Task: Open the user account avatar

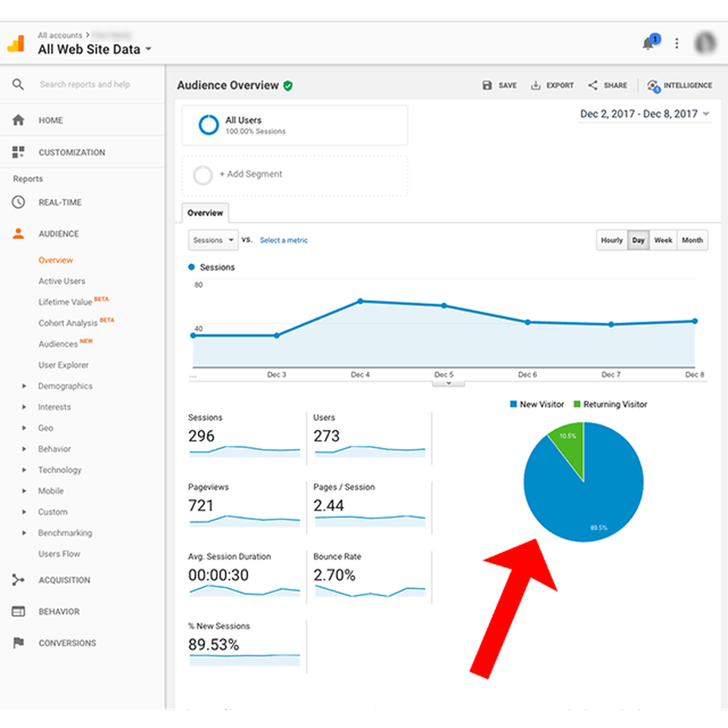Action: coord(704,42)
